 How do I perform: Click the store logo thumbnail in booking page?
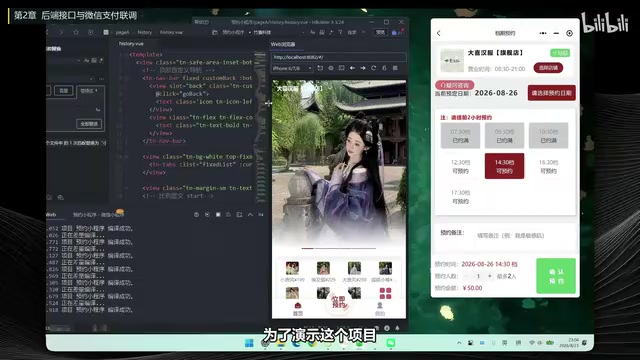click(x=452, y=60)
